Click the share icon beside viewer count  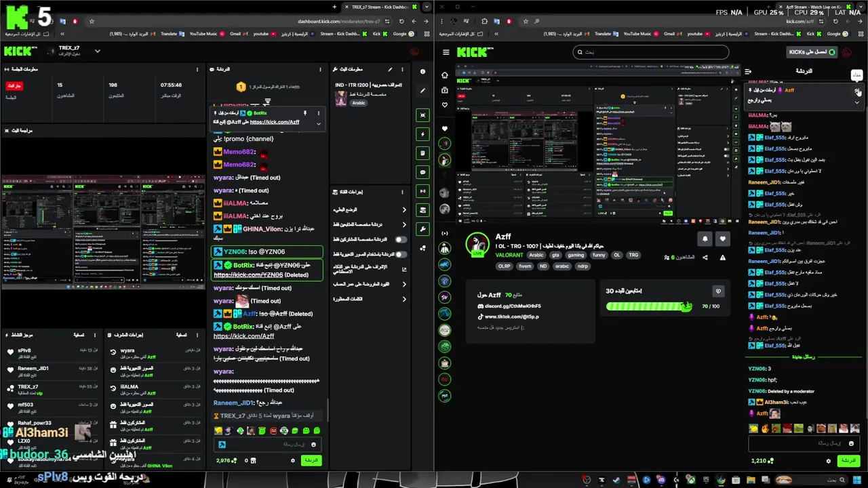(705, 258)
